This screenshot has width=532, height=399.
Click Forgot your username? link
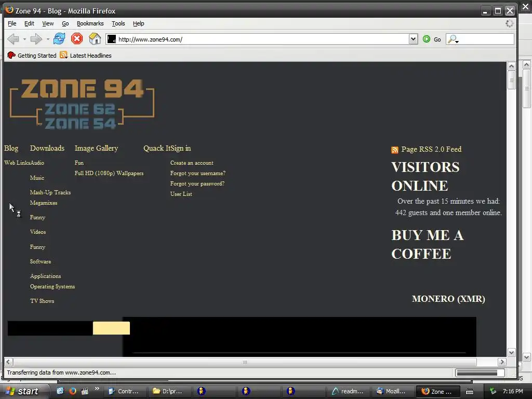[x=198, y=174]
